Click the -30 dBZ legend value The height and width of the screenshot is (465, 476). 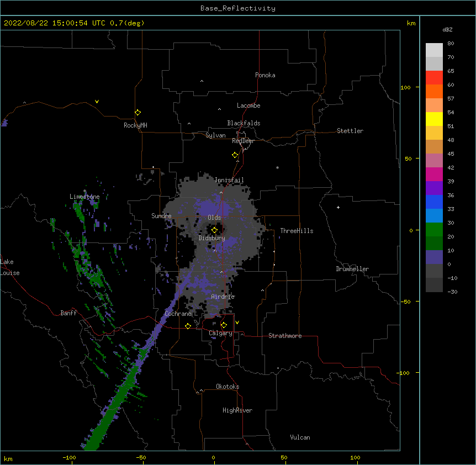coord(452,292)
